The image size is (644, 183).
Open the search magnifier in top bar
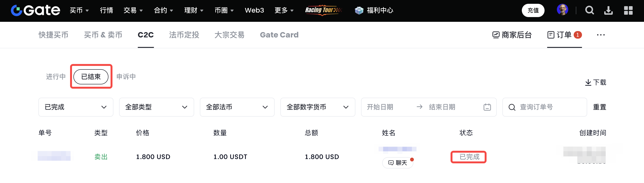coord(589,10)
